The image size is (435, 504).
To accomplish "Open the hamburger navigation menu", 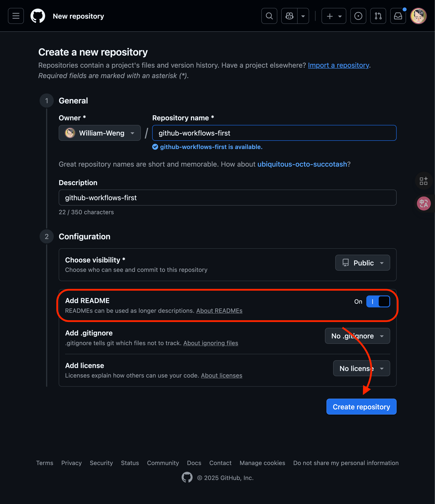I will 16,16.
